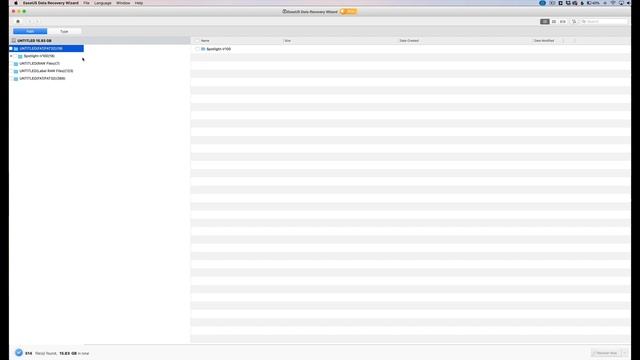Select the Path tab
The height and width of the screenshot is (360, 640).
(30, 31)
